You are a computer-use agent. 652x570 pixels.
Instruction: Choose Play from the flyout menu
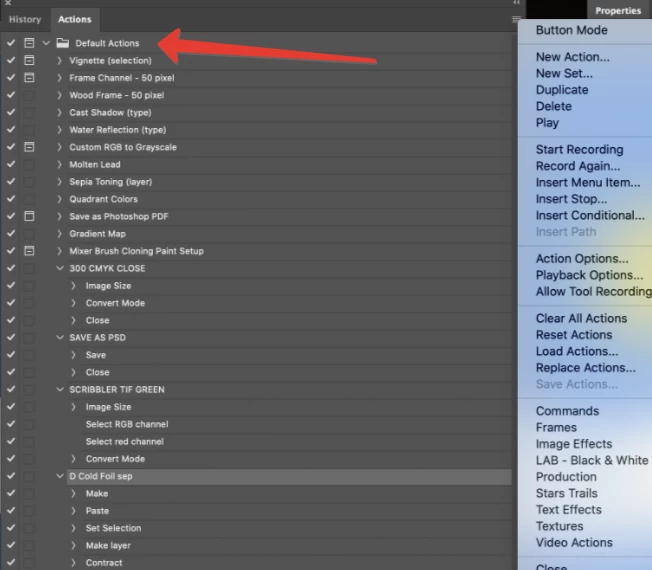(x=547, y=123)
